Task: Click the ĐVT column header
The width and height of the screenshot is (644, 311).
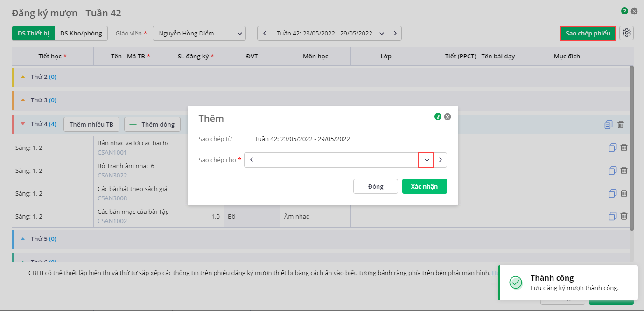Action: (252, 56)
